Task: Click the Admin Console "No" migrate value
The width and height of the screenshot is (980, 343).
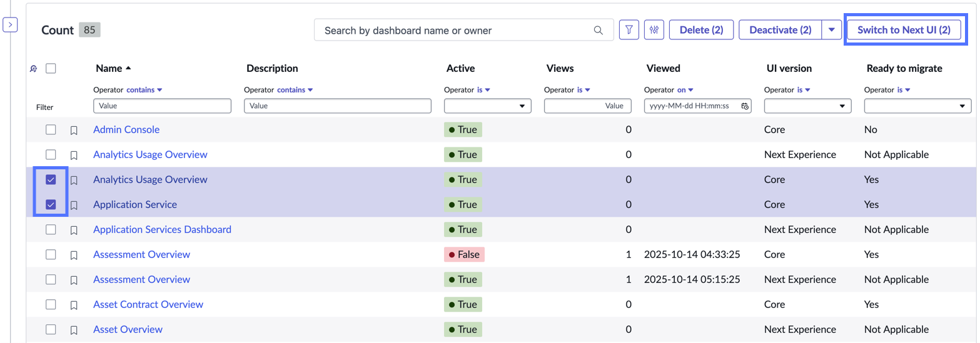Action: (871, 130)
